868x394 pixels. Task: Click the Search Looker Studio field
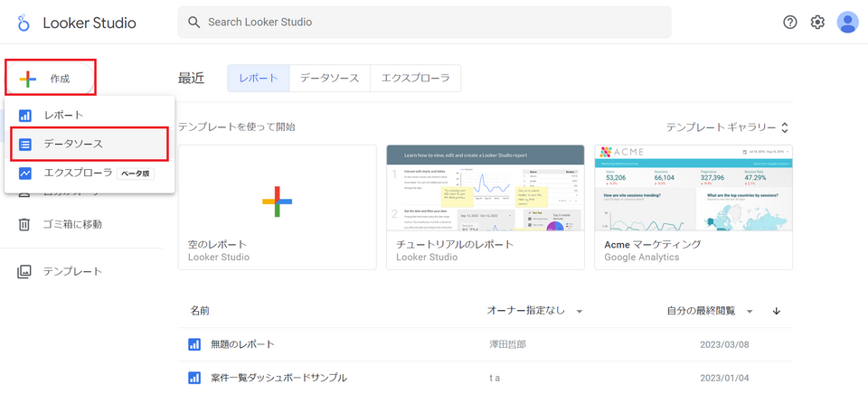(424, 22)
